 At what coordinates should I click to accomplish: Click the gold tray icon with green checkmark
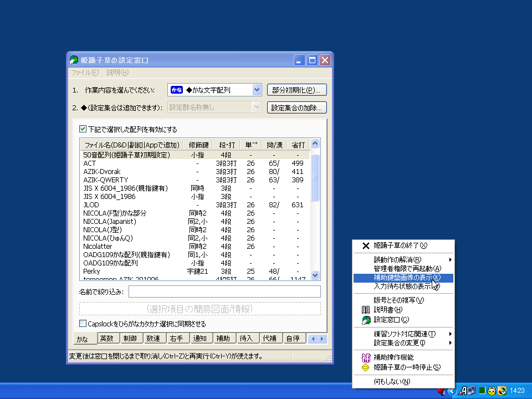point(502,391)
